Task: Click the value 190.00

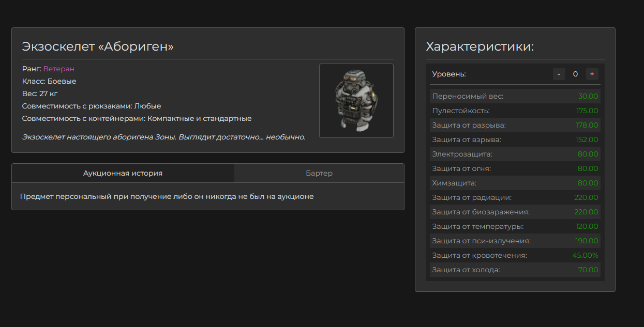Action: (x=587, y=241)
